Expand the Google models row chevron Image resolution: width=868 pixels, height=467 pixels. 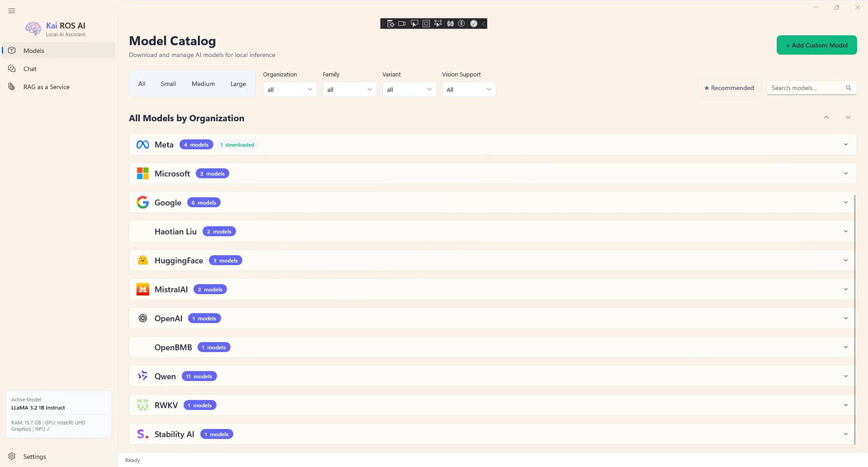pyautogui.click(x=846, y=202)
